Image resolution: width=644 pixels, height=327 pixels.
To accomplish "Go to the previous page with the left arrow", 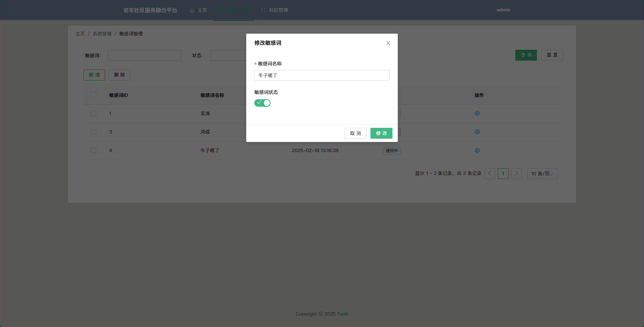I will (x=489, y=174).
